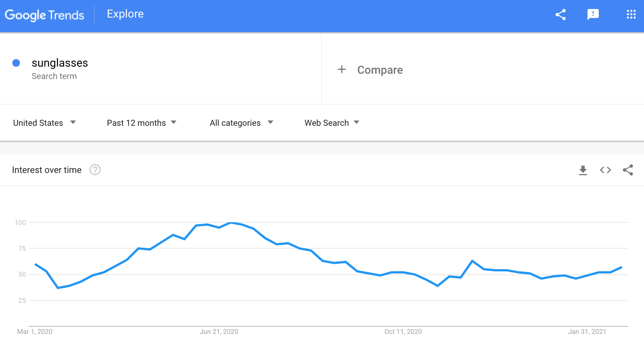The image size is (644, 353).
Task: Open the Interest over time help icon
Action: coord(95,170)
